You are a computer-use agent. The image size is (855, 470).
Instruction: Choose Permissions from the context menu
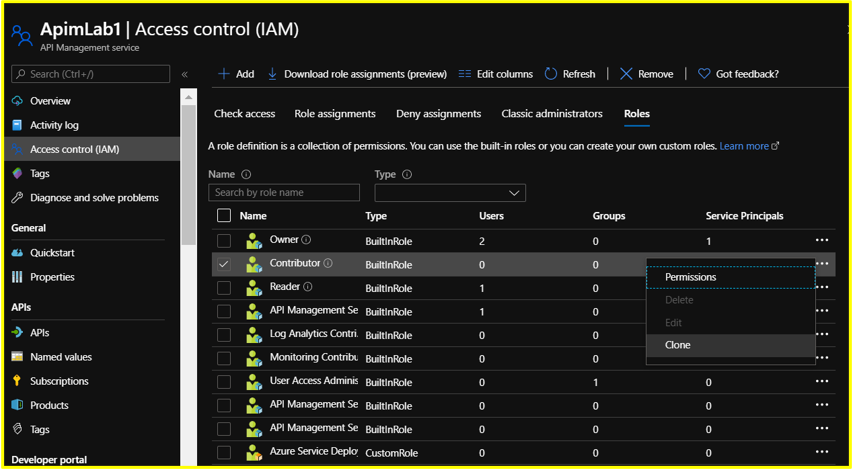click(x=731, y=277)
